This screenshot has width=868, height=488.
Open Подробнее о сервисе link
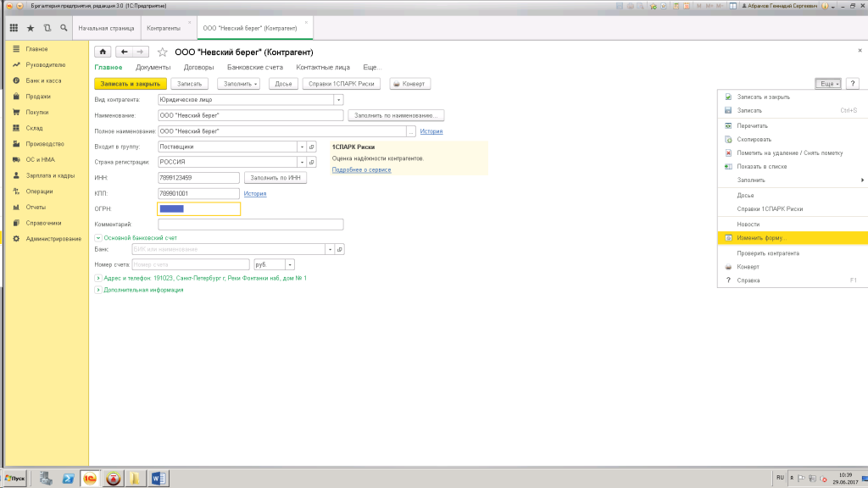[x=361, y=169]
